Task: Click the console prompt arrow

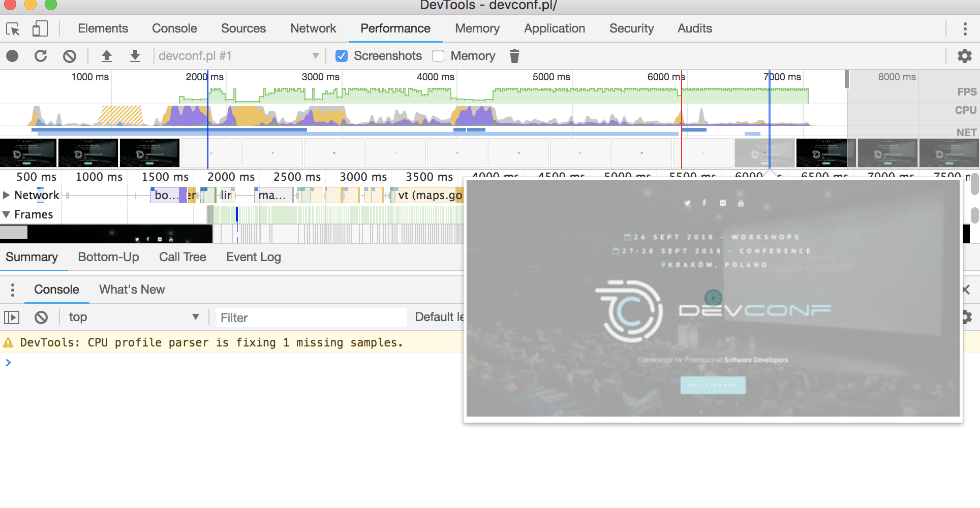Action: [8, 363]
